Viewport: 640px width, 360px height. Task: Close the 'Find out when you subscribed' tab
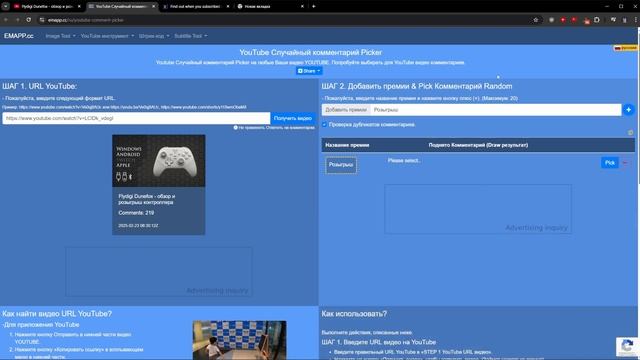click(228, 6)
